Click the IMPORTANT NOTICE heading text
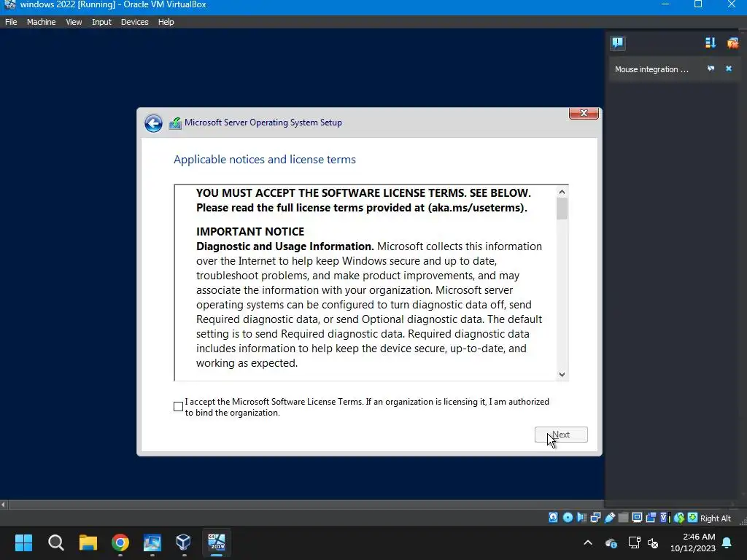 coord(250,231)
